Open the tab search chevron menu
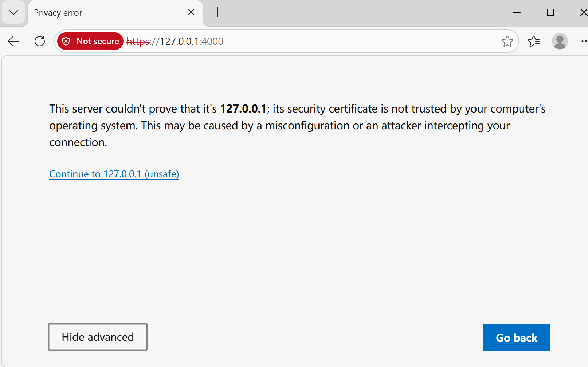This screenshot has height=367, width=588. (13, 12)
